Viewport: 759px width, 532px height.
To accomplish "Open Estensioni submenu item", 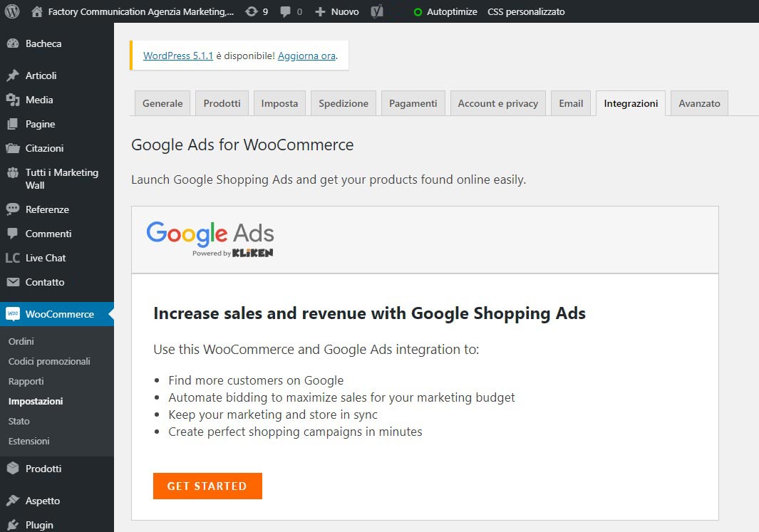I will tap(29, 441).
